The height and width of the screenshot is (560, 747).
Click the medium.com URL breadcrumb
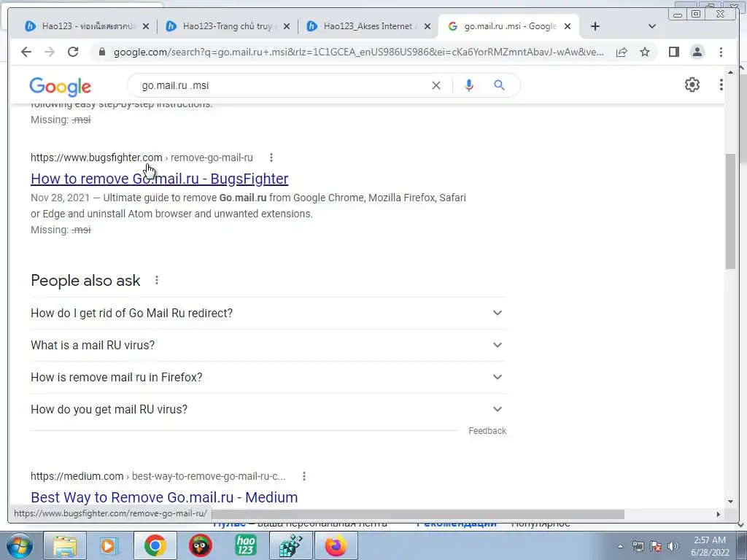(158, 475)
